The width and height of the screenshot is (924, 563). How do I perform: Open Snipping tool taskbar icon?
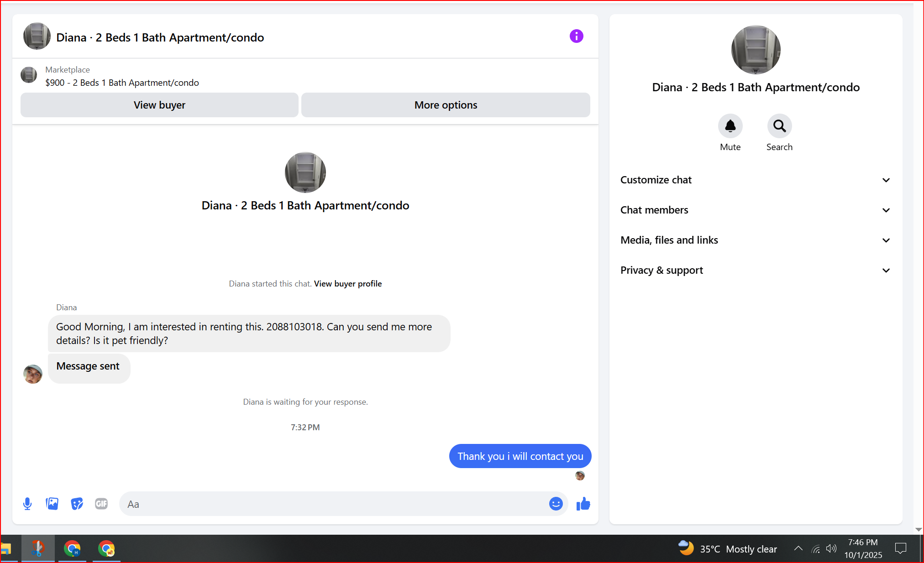coord(38,548)
